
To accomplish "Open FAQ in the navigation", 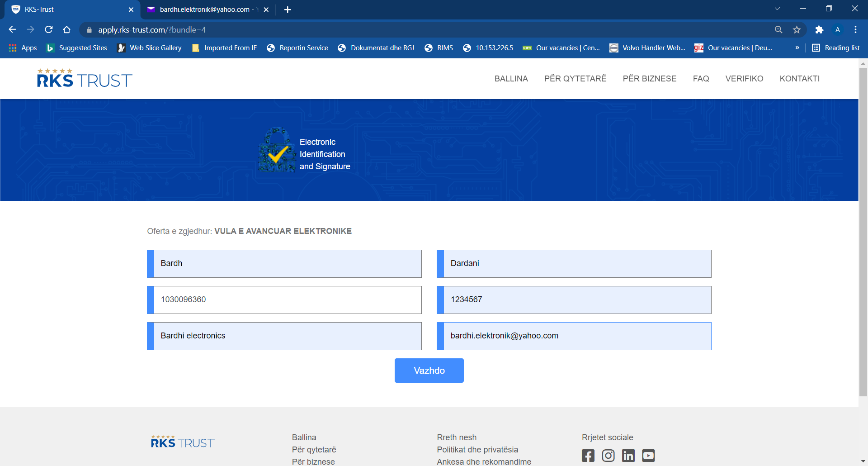I will coord(701,79).
